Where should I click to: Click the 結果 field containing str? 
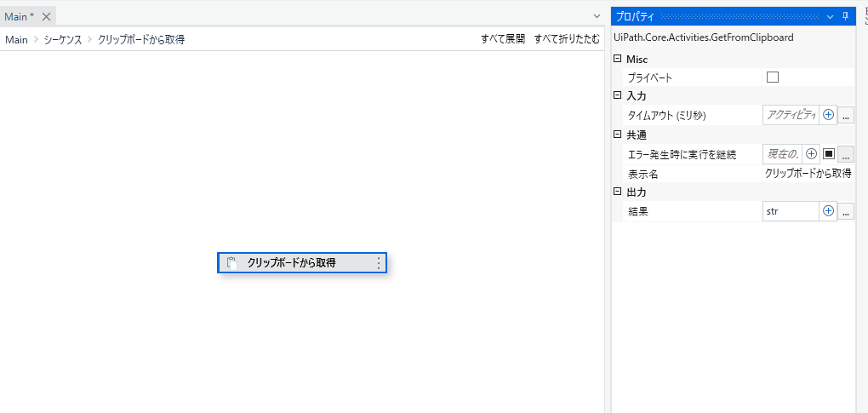click(790, 211)
